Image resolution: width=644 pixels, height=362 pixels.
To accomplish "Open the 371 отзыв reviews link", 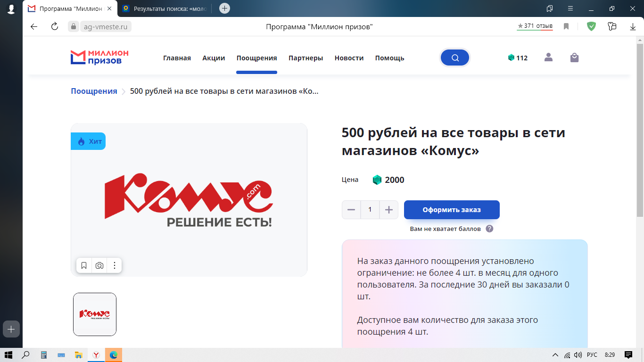I will tap(535, 26).
